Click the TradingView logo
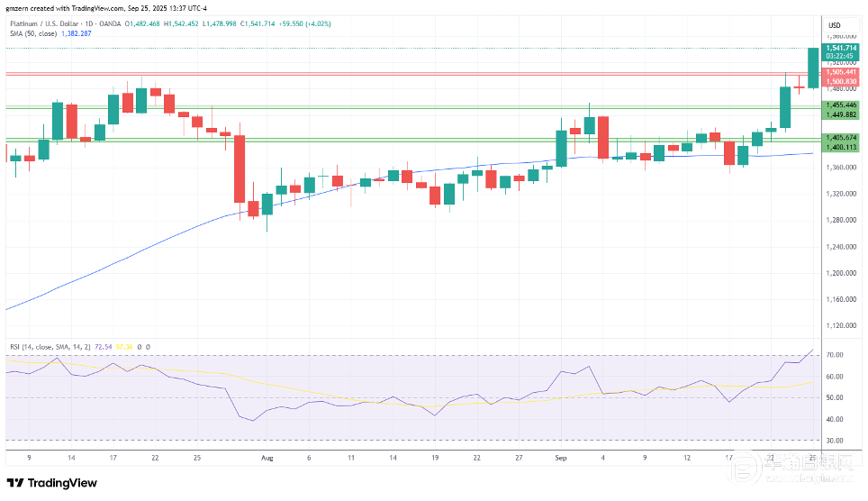 [x=50, y=483]
